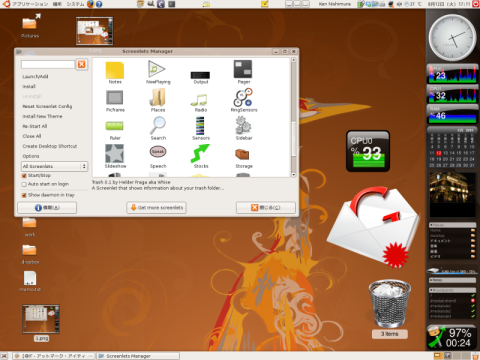Screen dimensions: 480x360
Task: Click the RAM 46 meter in sidebar
Action: (x=452, y=114)
